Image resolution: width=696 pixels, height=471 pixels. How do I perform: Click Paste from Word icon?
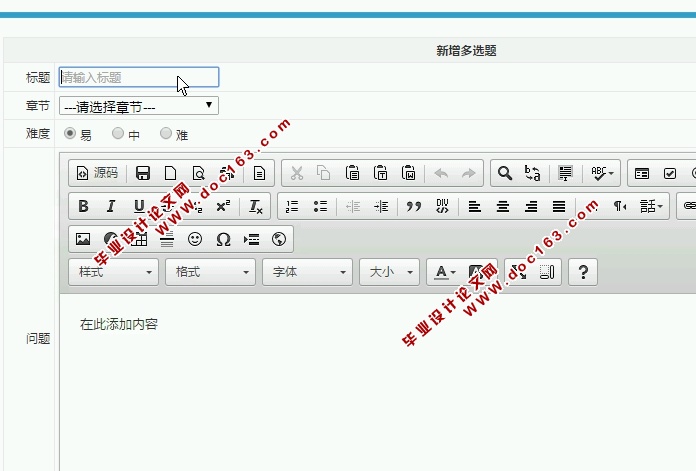click(408, 173)
